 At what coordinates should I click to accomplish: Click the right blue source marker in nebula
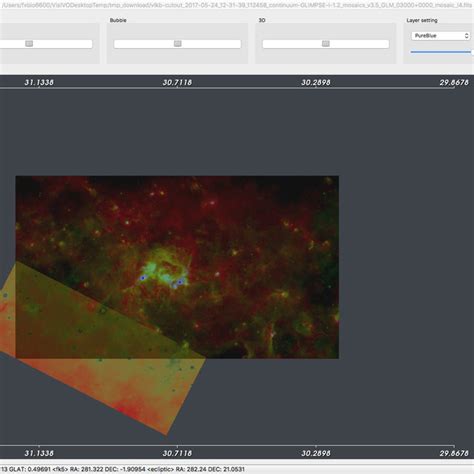[180, 282]
